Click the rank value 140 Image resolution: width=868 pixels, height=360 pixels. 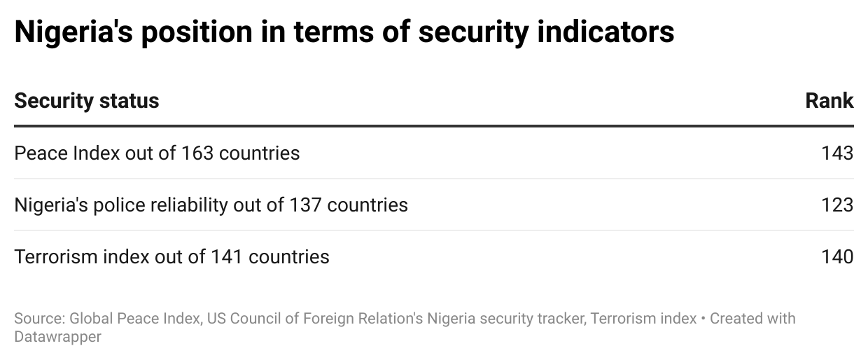pos(837,256)
